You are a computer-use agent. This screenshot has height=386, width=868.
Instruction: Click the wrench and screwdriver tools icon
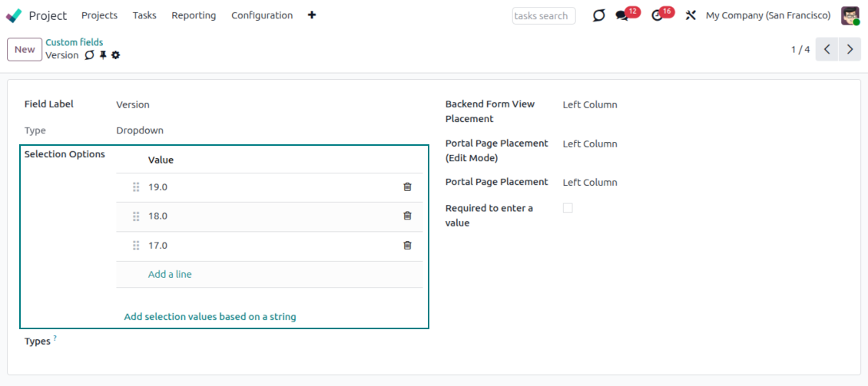pyautogui.click(x=691, y=15)
